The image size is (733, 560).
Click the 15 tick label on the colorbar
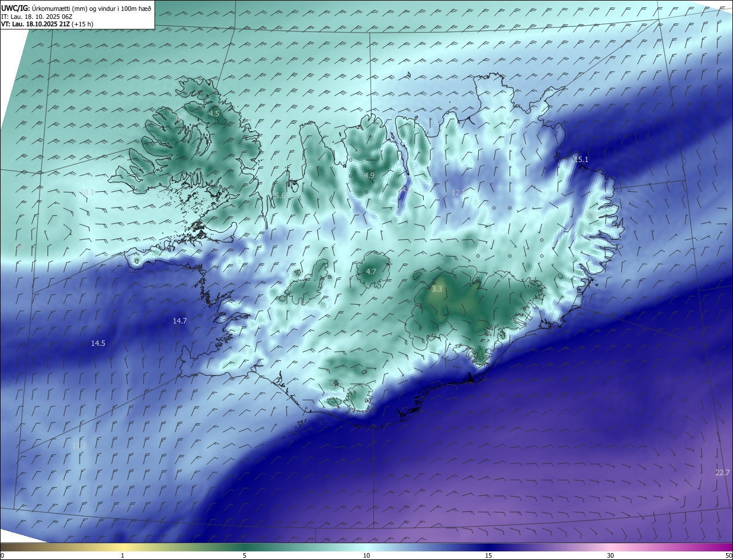pyautogui.click(x=488, y=555)
